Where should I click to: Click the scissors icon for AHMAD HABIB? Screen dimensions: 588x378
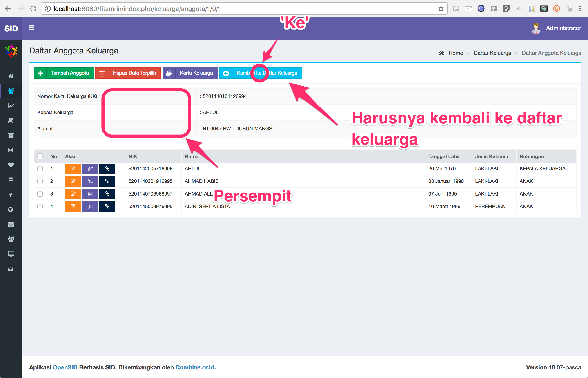click(90, 181)
